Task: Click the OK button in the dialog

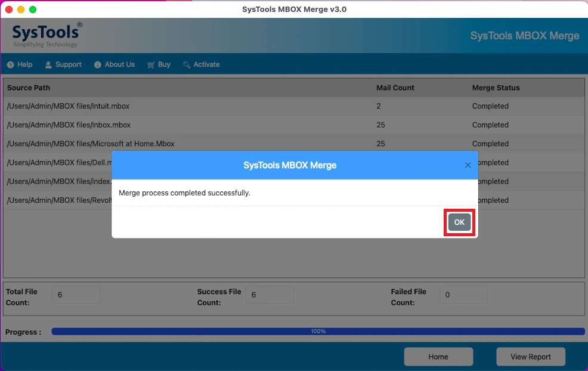Action: click(x=459, y=222)
